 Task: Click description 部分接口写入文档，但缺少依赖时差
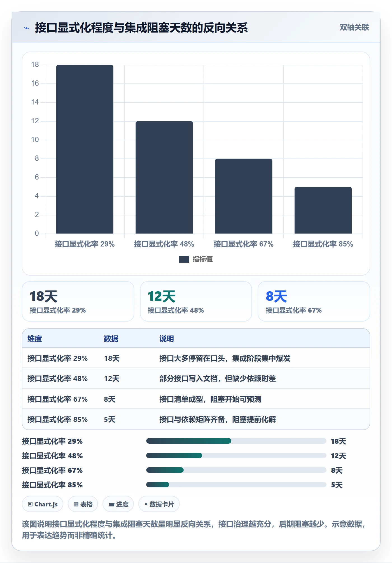[218, 378]
